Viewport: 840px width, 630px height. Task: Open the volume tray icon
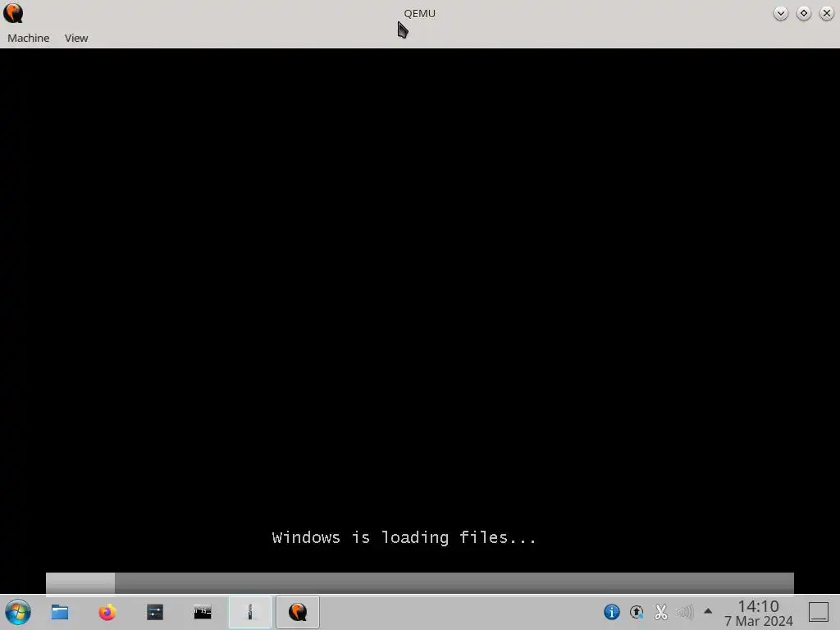(x=685, y=612)
